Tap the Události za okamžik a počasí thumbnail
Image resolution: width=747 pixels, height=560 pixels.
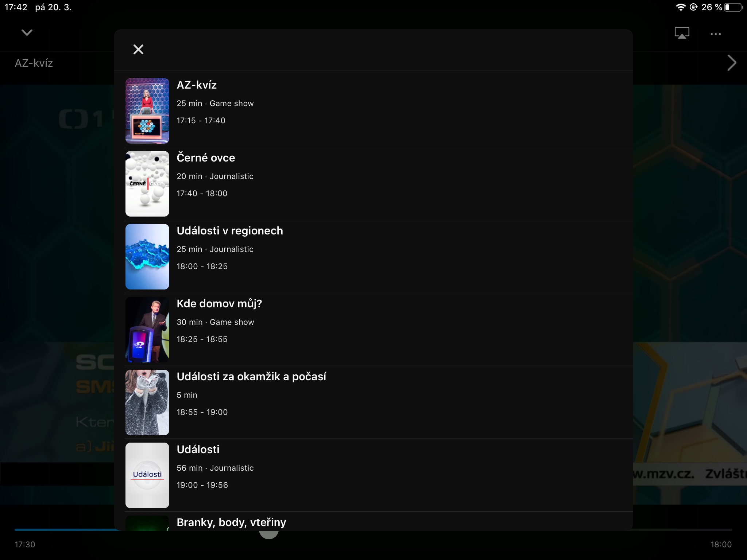(147, 402)
